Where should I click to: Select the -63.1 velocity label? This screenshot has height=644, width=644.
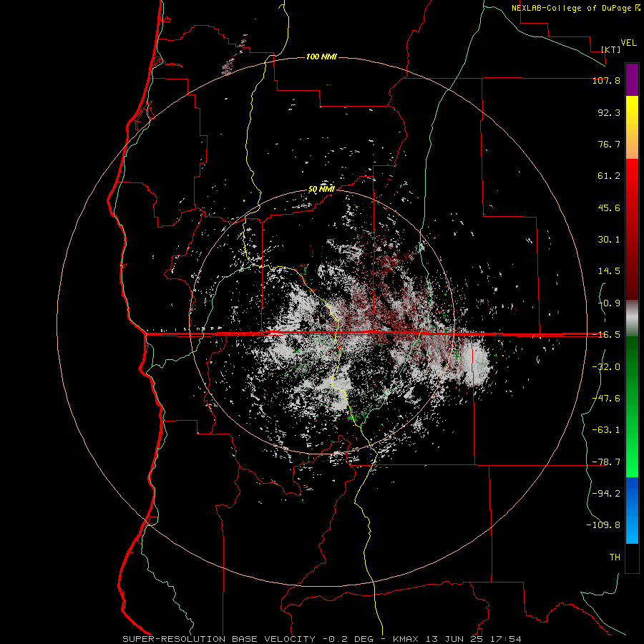coord(606,430)
